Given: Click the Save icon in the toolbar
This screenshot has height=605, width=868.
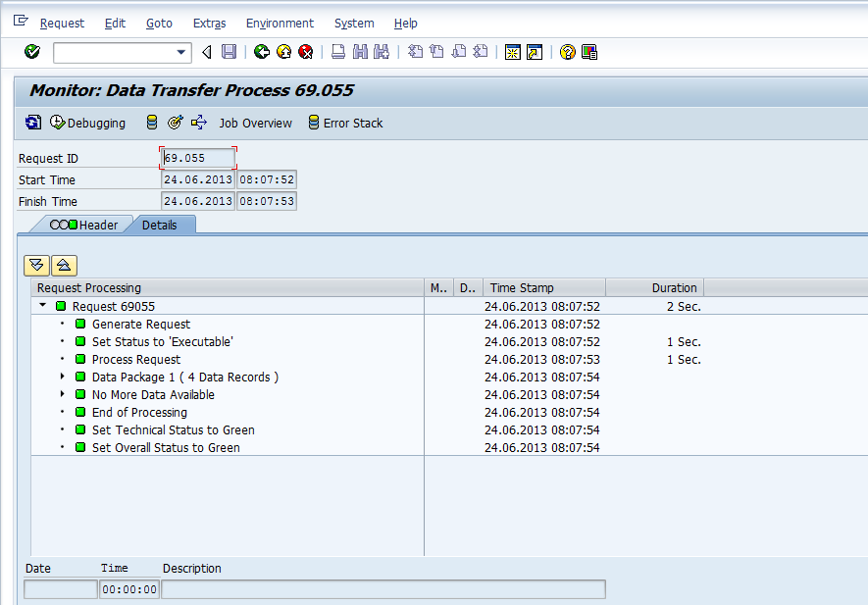Looking at the screenshot, I should [229, 52].
